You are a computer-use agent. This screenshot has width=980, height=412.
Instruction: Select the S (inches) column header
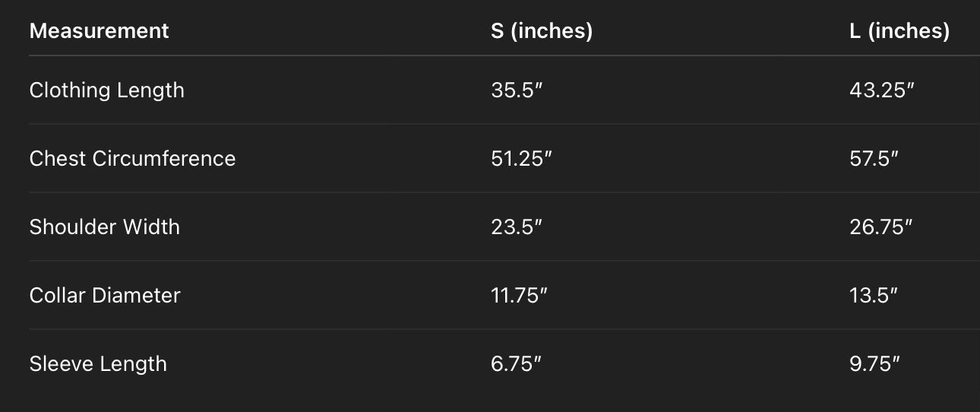[x=541, y=31]
